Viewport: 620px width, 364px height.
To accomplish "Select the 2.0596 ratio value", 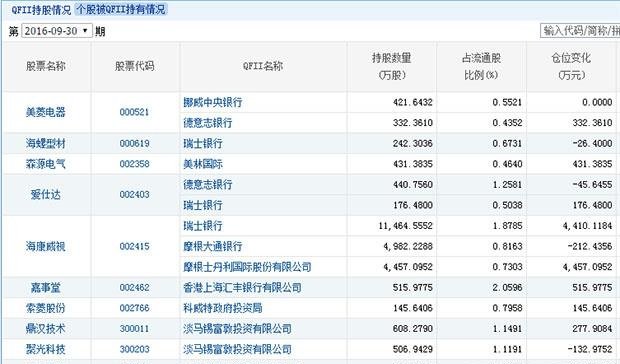I will pos(507,288).
